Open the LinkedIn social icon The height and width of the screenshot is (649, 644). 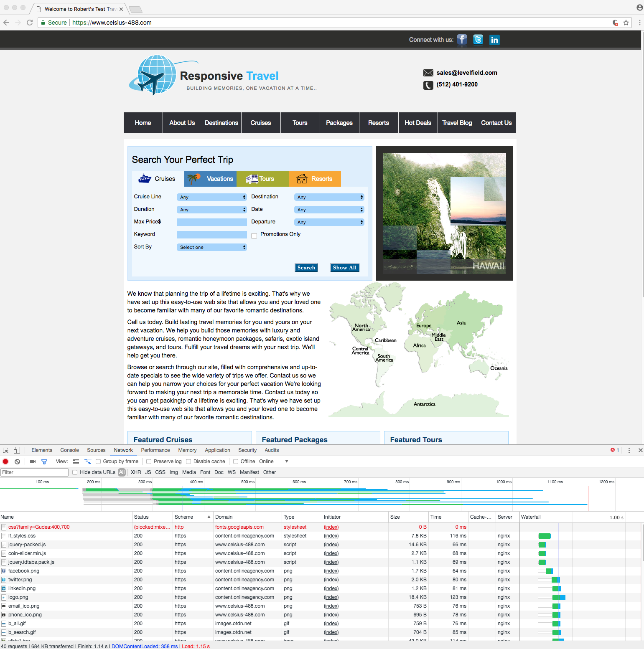point(494,40)
